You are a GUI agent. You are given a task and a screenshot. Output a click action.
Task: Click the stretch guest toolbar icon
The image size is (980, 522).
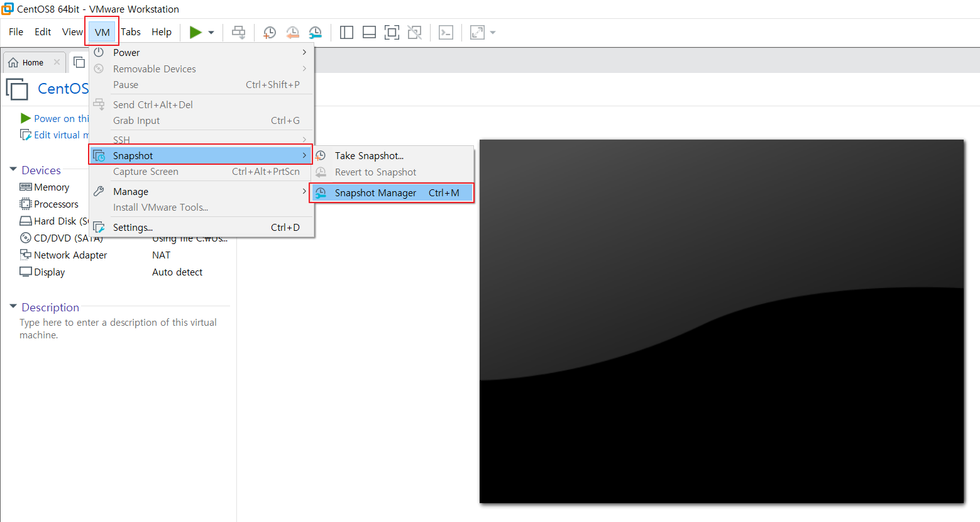coord(477,33)
